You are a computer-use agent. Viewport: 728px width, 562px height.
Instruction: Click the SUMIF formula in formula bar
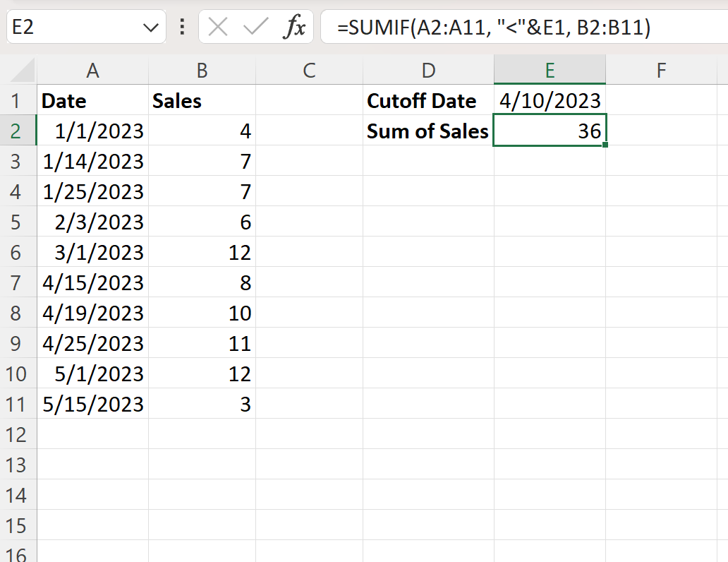pos(494,27)
